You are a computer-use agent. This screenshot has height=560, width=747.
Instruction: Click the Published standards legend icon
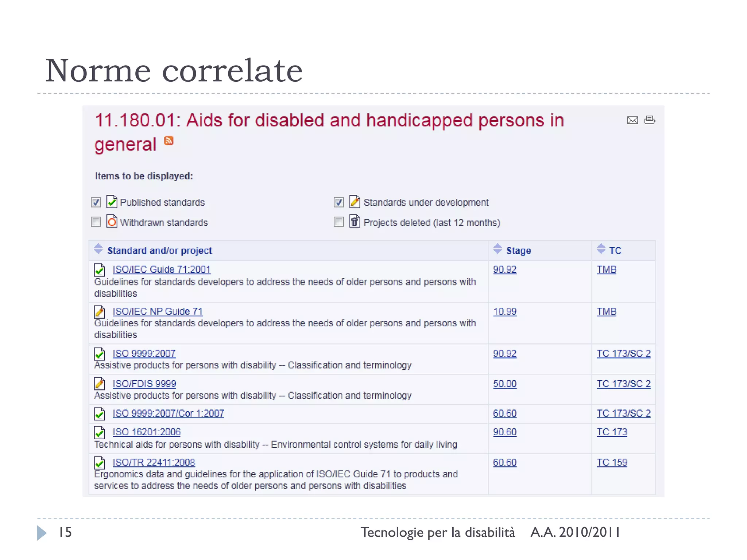[x=112, y=202]
